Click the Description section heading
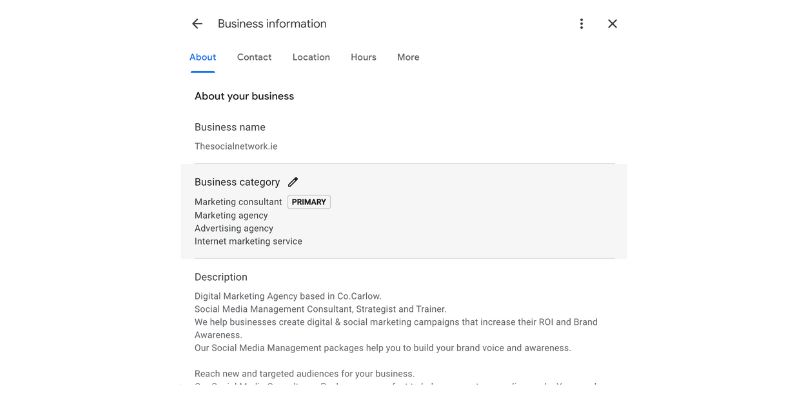The width and height of the screenshot is (800, 400). tap(221, 277)
